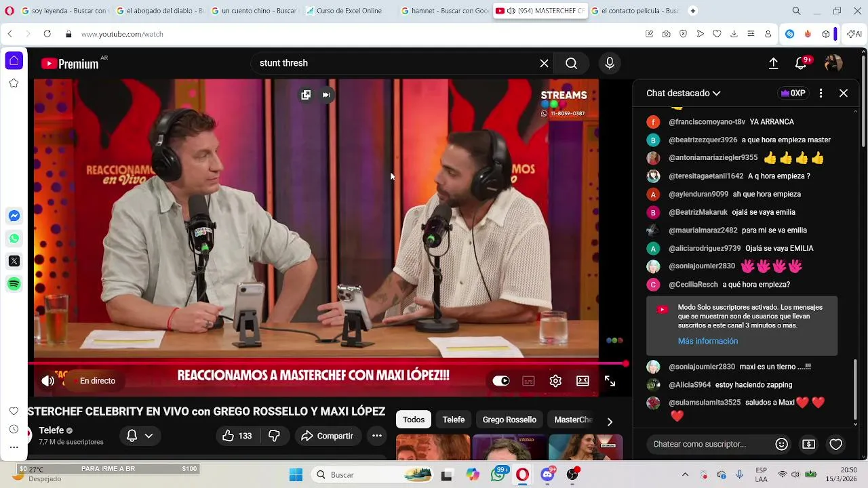The width and height of the screenshot is (868, 488).
Task: Mute the video volume speaker
Action: click(47, 381)
